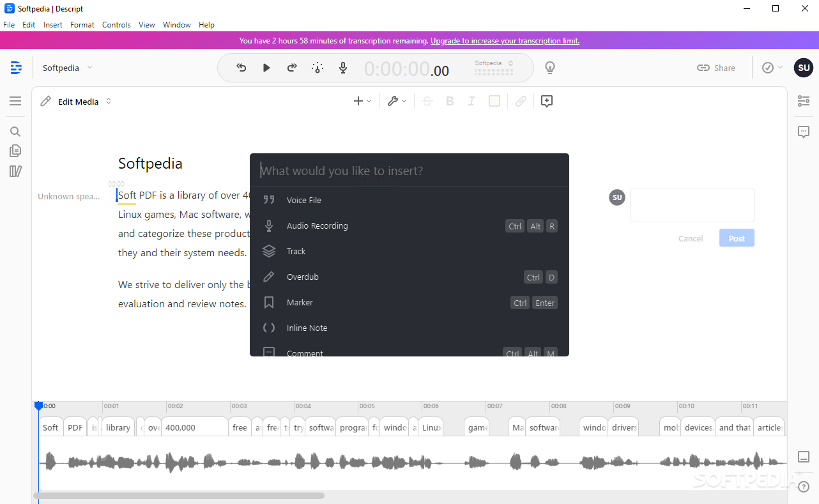Click the upgrade transcription limit link

point(505,41)
